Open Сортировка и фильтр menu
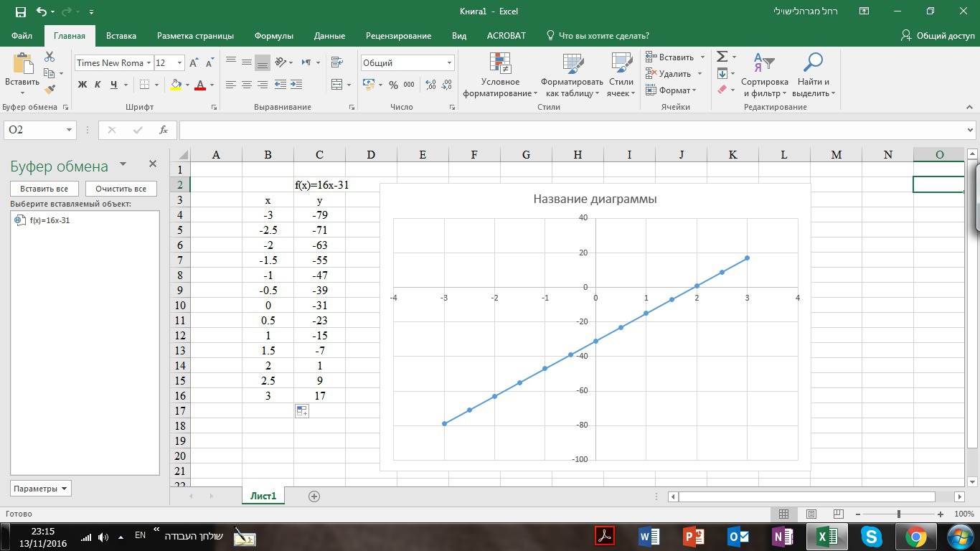 coord(765,75)
